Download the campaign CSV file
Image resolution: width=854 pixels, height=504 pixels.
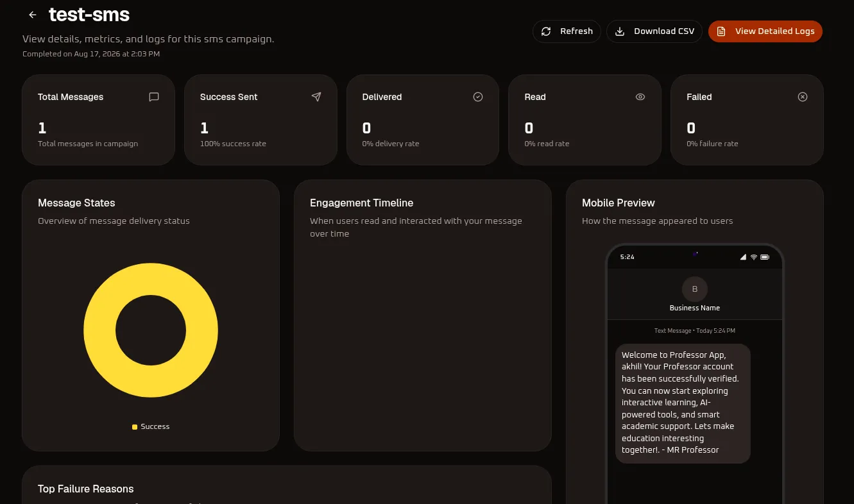click(654, 31)
